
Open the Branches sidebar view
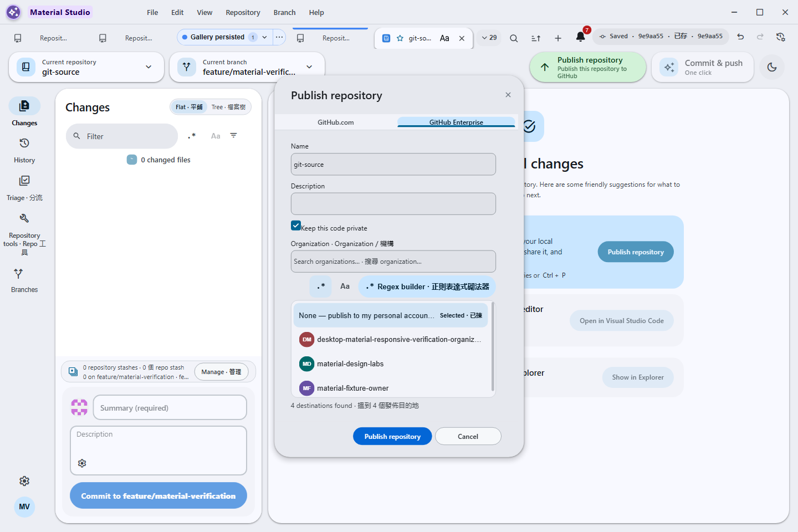pos(24,280)
